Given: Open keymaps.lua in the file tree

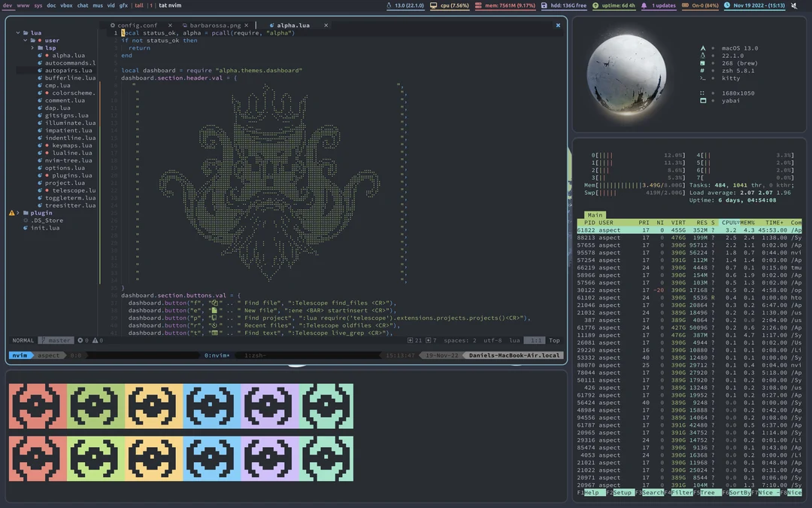Looking at the screenshot, I should pos(72,146).
